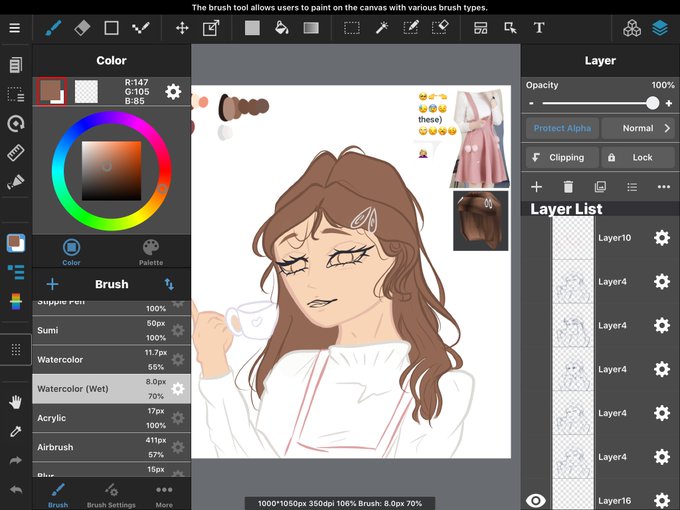Select the Acrylic brush
Image resolution: width=680 pixels, height=510 pixels.
(111, 418)
